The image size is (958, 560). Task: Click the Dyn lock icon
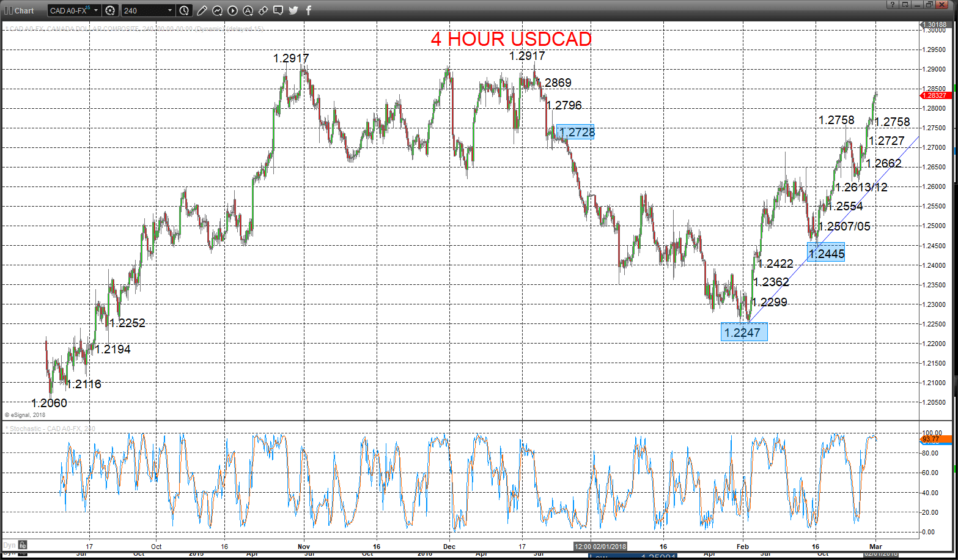[x=23, y=545]
